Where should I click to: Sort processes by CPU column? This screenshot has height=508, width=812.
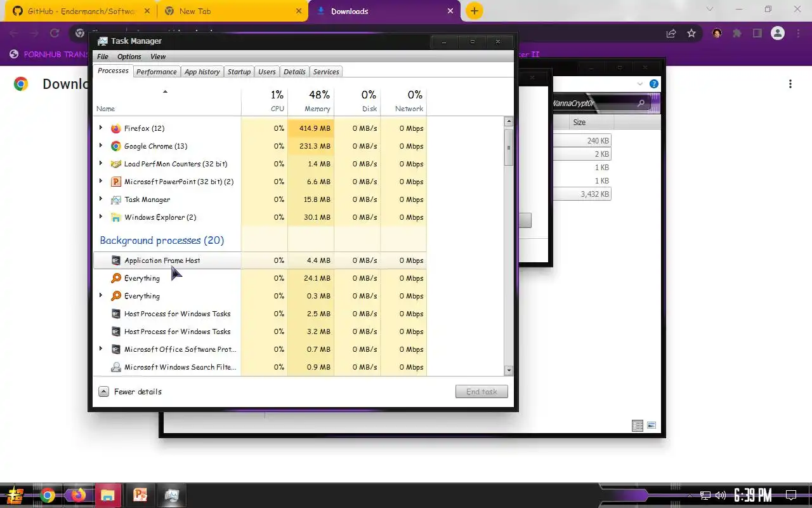click(x=265, y=102)
